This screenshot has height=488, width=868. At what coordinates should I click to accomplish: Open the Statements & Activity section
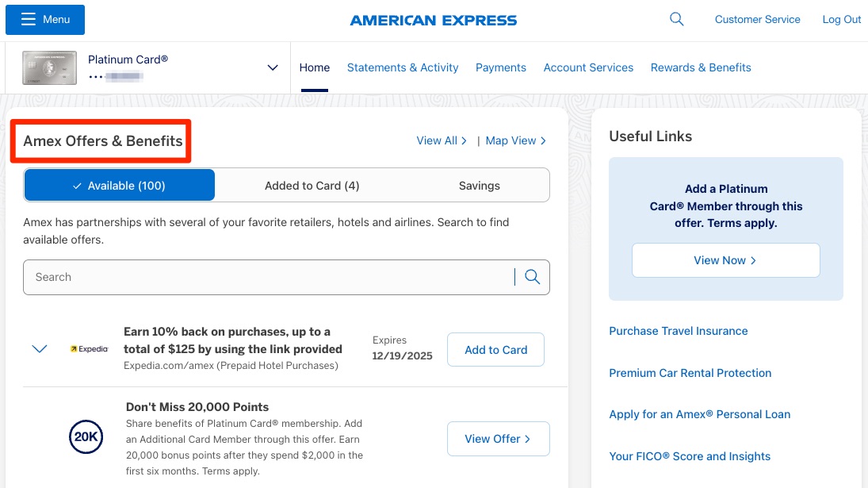tap(403, 67)
